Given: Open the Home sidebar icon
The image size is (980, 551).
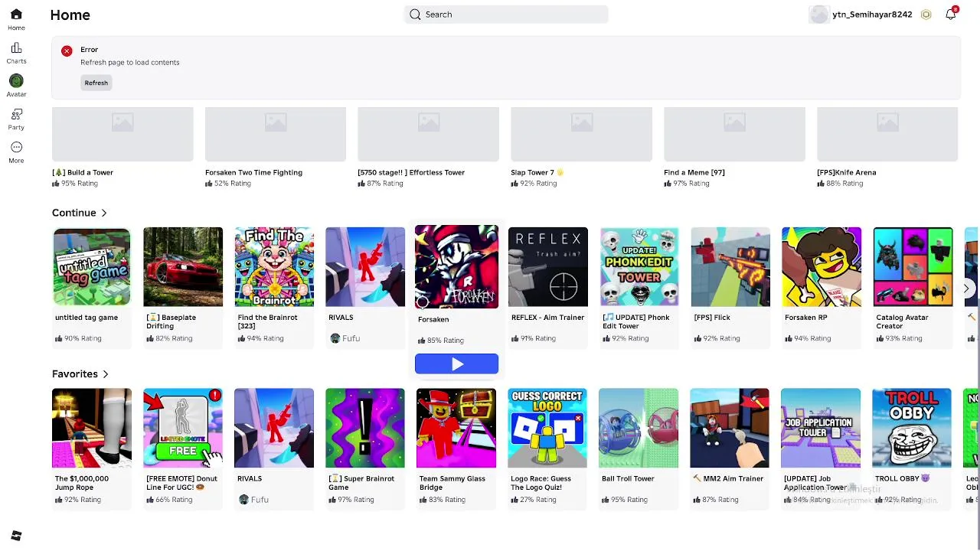Looking at the screenshot, I should [x=16, y=15].
